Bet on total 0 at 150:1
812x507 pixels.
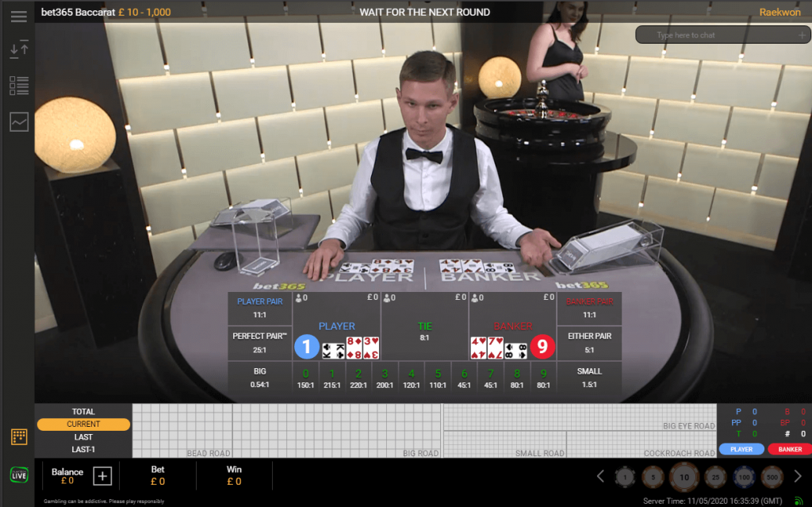[x=305, y=378]
